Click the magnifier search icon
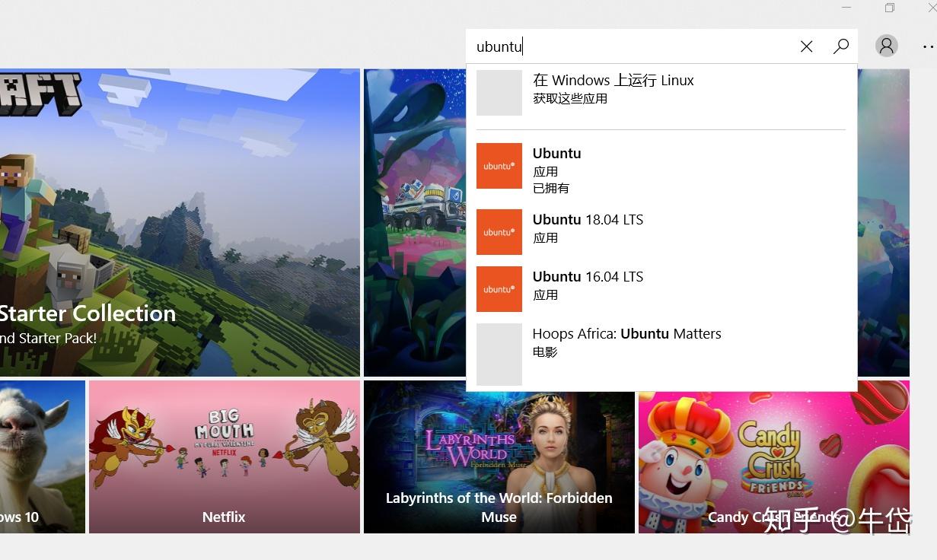 click(840, 46)
